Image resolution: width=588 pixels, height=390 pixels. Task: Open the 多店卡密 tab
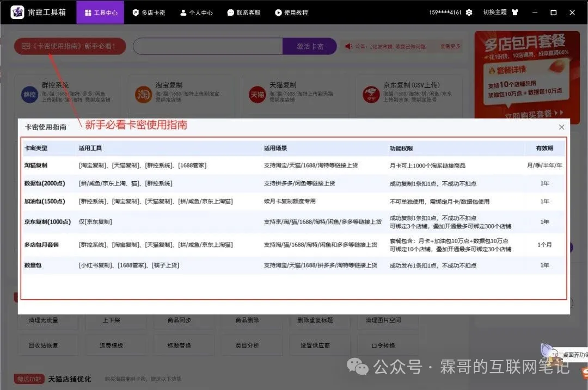(149, 13)
